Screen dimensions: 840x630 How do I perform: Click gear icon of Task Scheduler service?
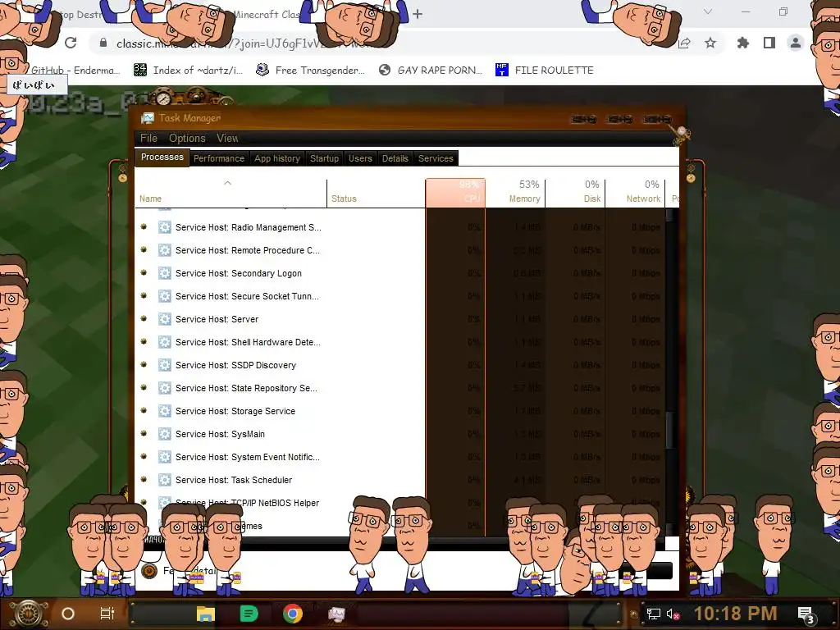point(165,480)
